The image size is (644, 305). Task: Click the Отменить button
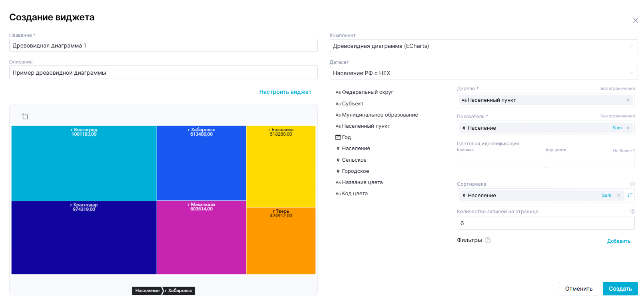578,289
